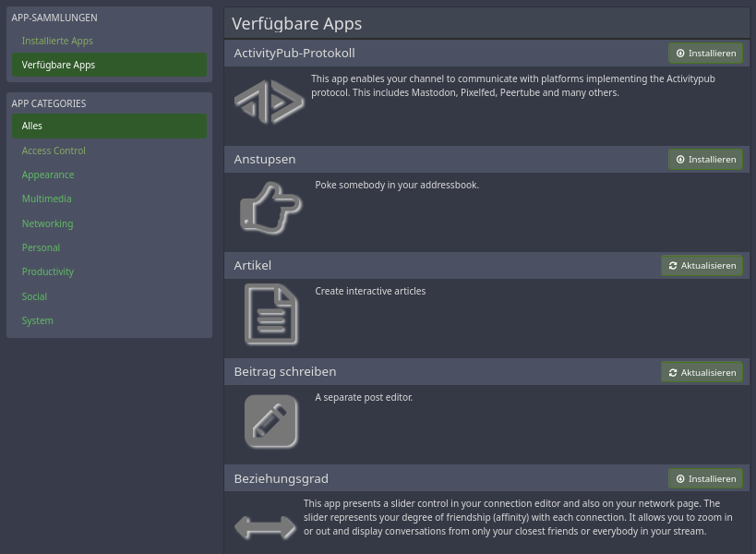Screen dimensions: 756x554
Task: Filter apps by Appearance category
Action: point(48,175)
